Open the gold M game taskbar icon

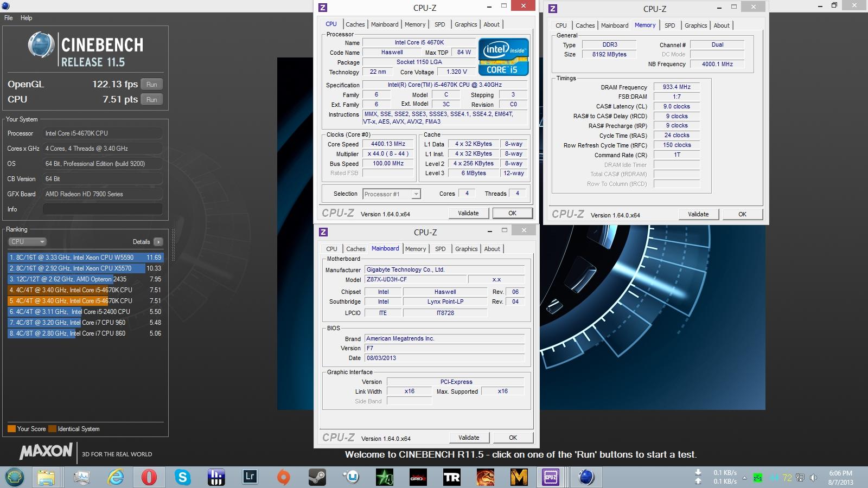pyautogui.click(x=519, y=477)
